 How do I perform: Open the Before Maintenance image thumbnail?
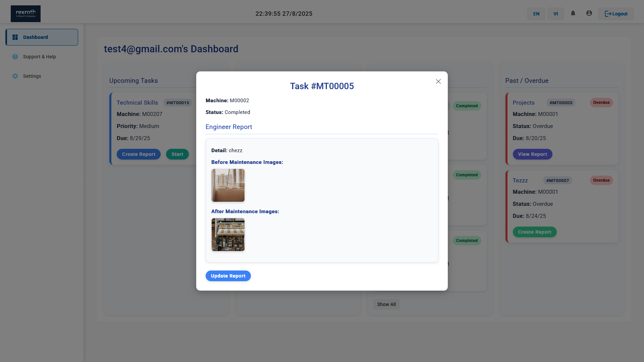coord(228,185)
